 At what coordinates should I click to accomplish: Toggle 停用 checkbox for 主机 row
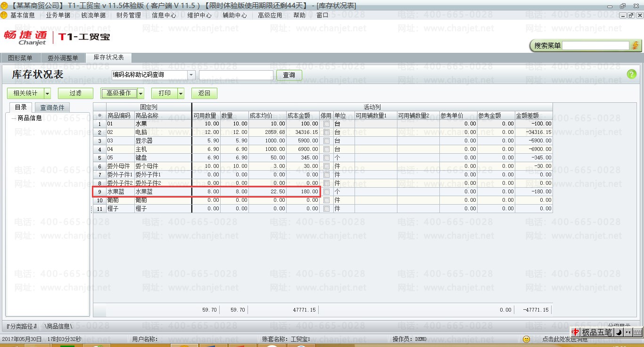(326, 149)
